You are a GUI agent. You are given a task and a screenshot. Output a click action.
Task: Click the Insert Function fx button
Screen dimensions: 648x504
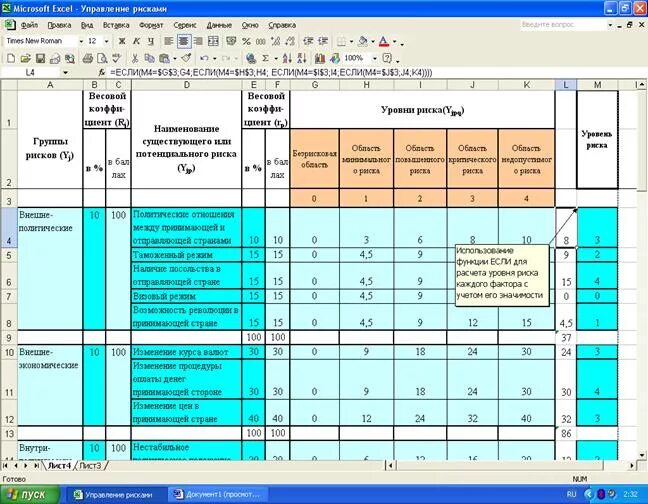tap(102, 73)
